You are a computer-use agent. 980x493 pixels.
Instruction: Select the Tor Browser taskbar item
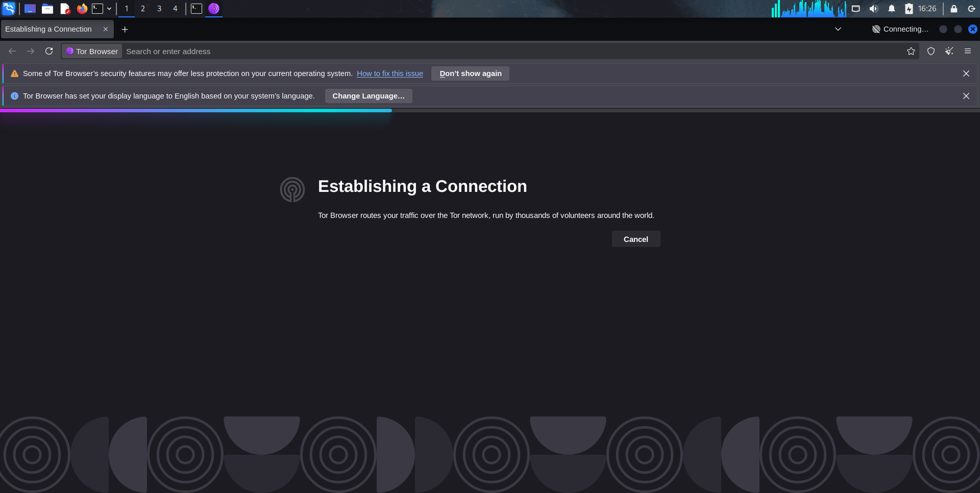click(214, 9)
